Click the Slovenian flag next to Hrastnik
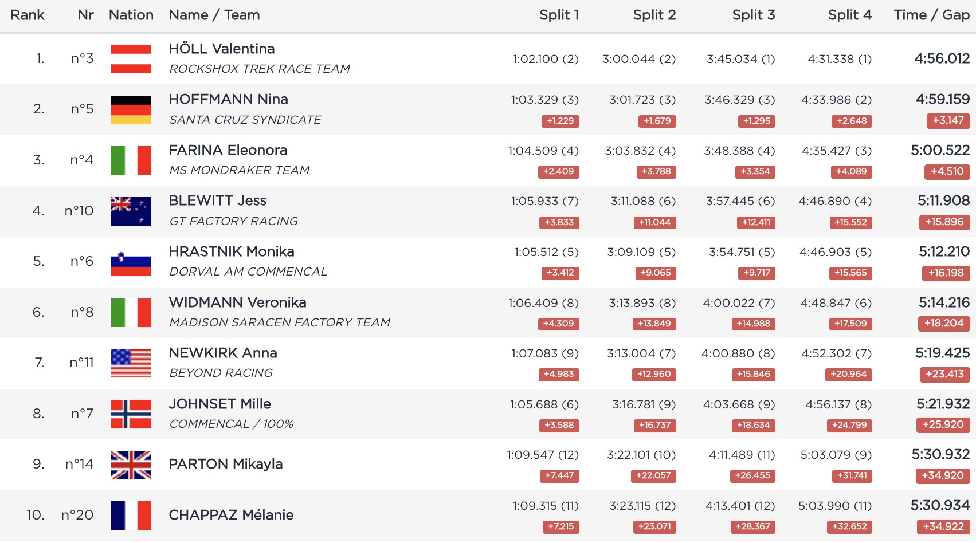The height and width of the screenshot is (543, 980). click(x=131, y=262)
